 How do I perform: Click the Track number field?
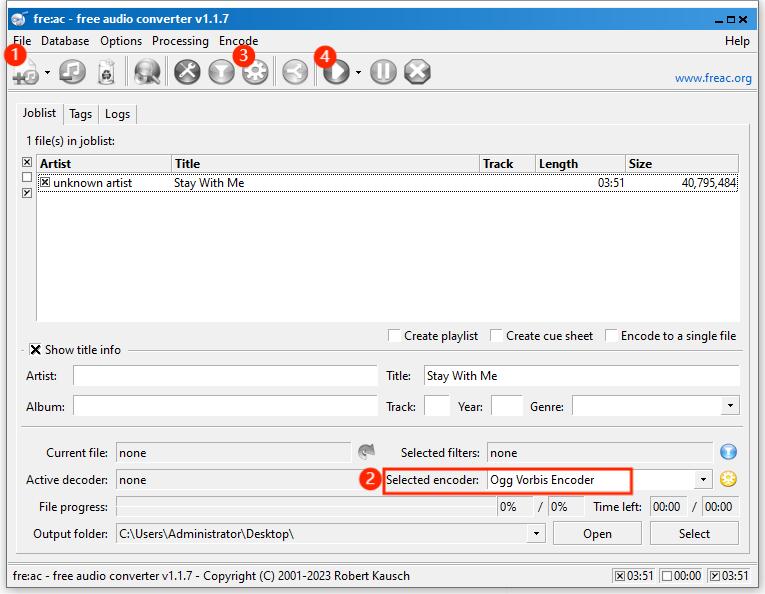437,406
